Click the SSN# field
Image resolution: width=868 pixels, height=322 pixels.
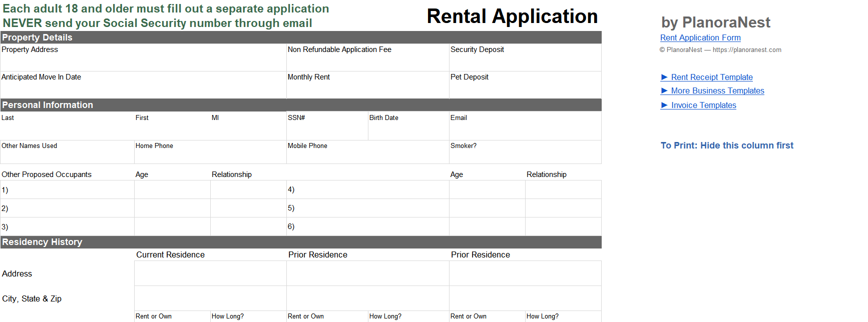coord(327,125)
